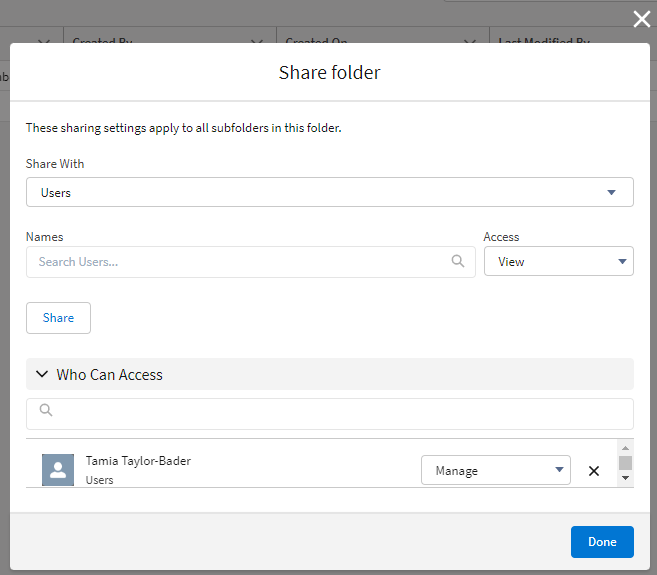The width and height of the screenshot is (657, 575).
Task: Focus the Search Users names field
Action: click(x=251, y=262)
